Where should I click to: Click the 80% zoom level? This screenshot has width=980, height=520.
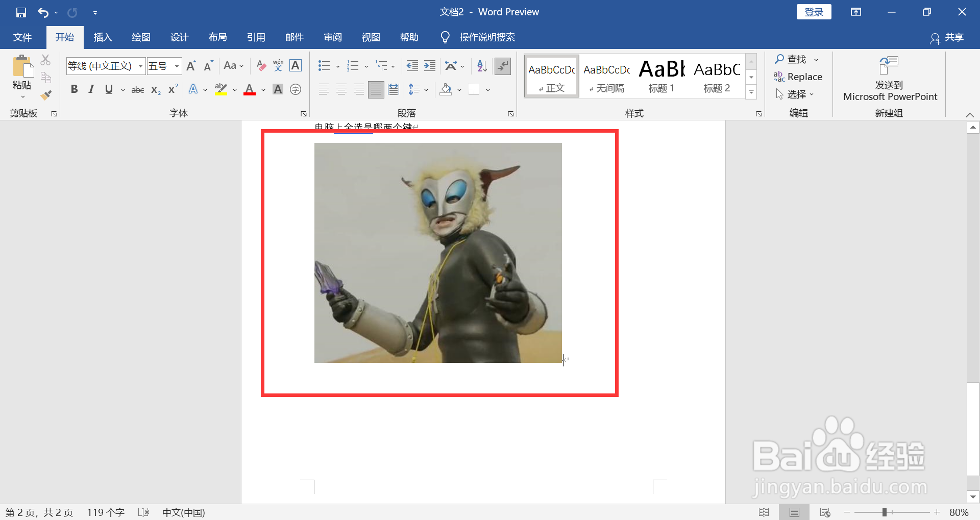pyautogui.click(x=959, y=512)
